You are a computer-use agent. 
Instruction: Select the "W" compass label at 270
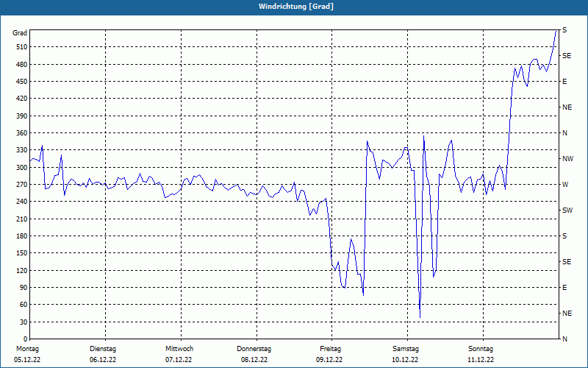[565, 185]
